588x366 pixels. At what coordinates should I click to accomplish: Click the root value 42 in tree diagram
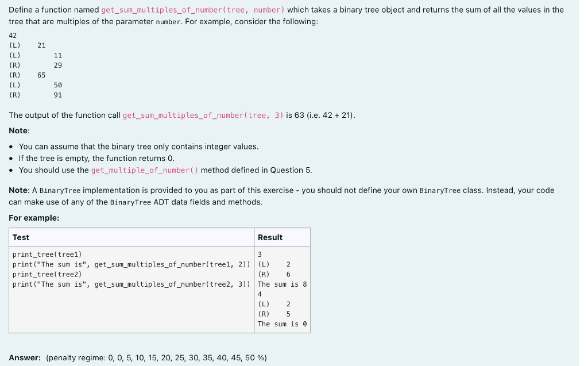point(11,35)
